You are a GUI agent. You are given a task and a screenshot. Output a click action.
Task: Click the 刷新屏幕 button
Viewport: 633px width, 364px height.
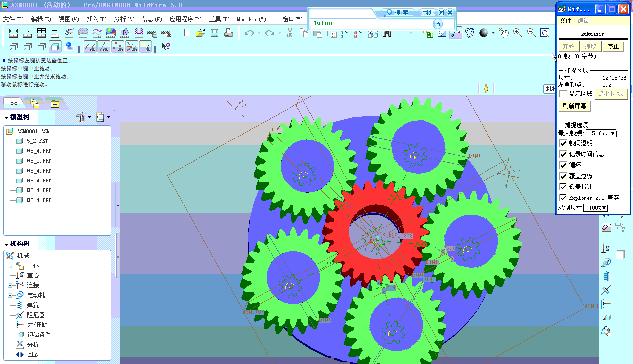point(575,106)
